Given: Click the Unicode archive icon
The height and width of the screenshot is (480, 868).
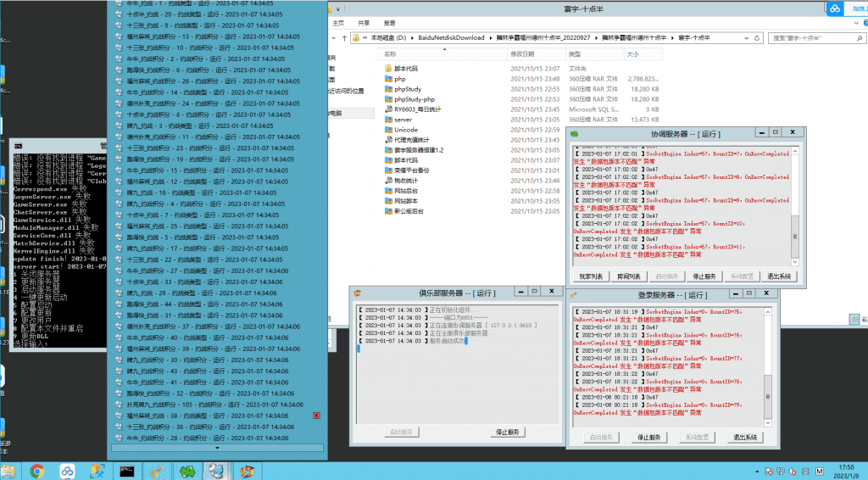Looking at the screenshot, I should tap(388, 130).
